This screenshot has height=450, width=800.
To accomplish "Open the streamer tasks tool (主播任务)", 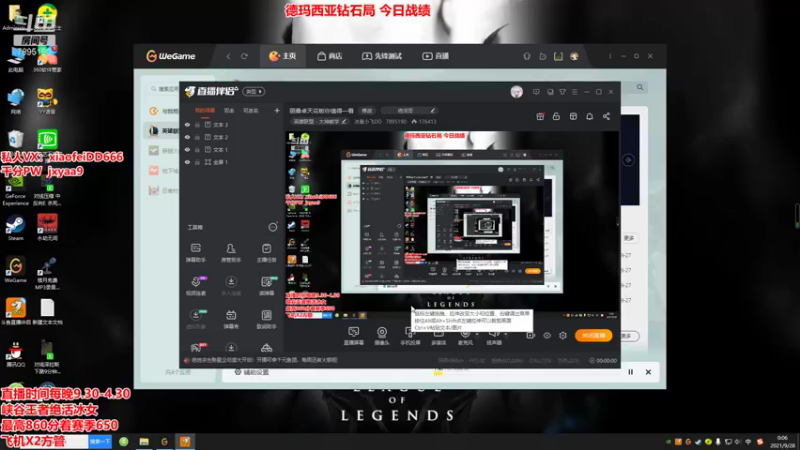I will point(266,252).
